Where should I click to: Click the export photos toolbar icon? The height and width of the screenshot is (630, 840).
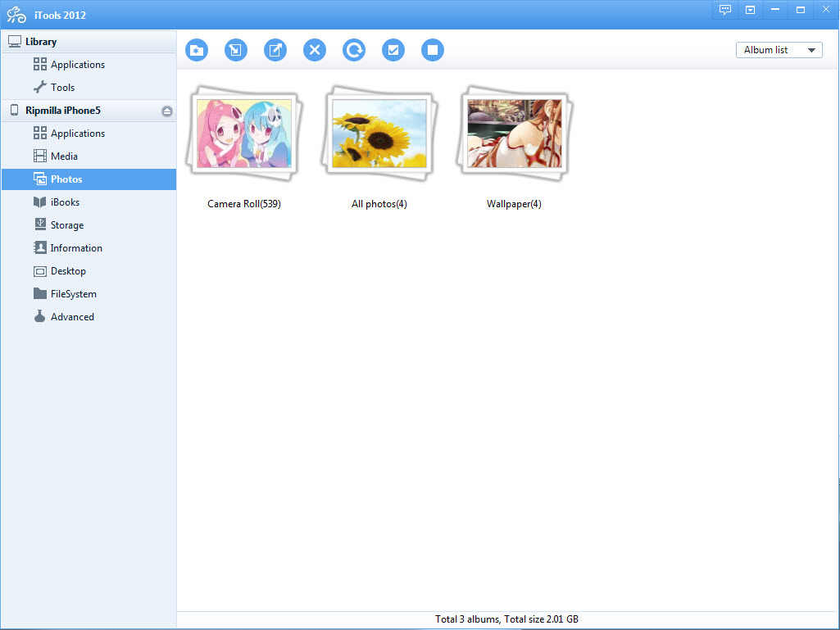pos(275,50)
